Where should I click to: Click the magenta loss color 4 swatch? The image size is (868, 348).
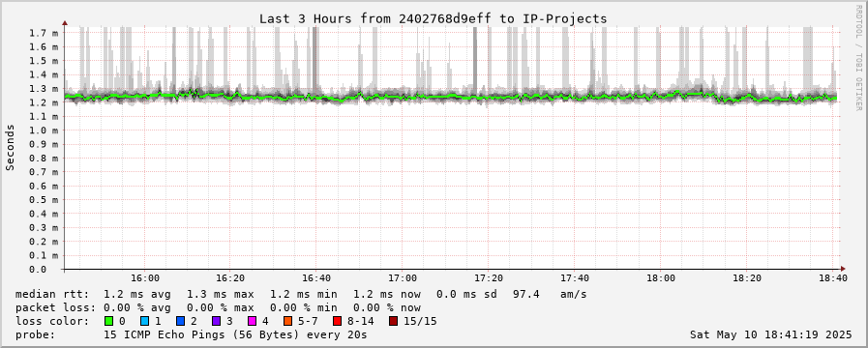252,321
